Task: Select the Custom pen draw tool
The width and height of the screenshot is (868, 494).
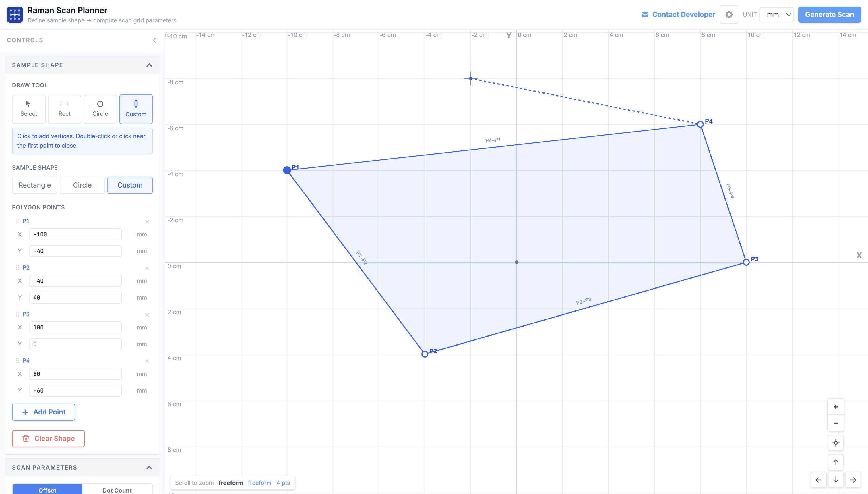Action: click(x=136, y=109)
